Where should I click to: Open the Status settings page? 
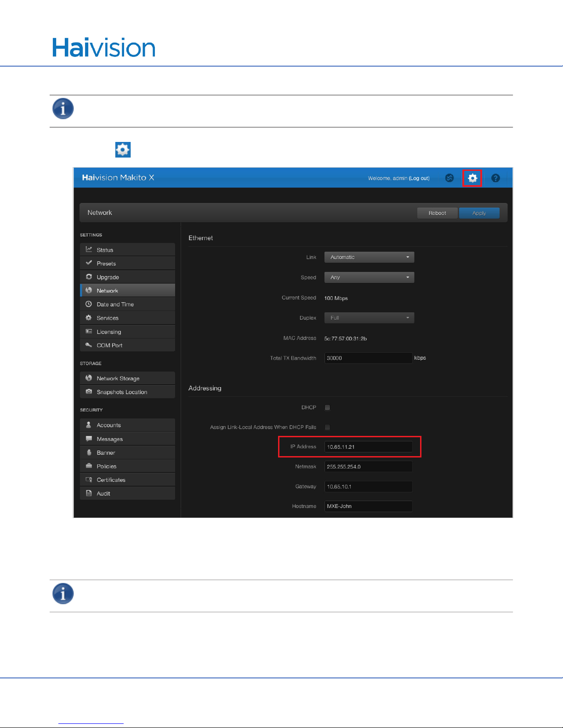(127, 250)
